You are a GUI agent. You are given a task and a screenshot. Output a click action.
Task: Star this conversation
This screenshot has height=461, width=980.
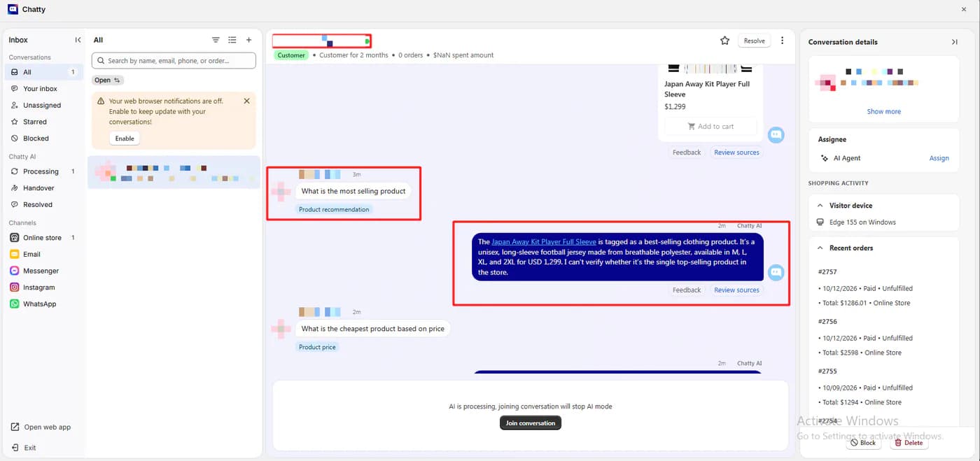(x=724, y=41)
